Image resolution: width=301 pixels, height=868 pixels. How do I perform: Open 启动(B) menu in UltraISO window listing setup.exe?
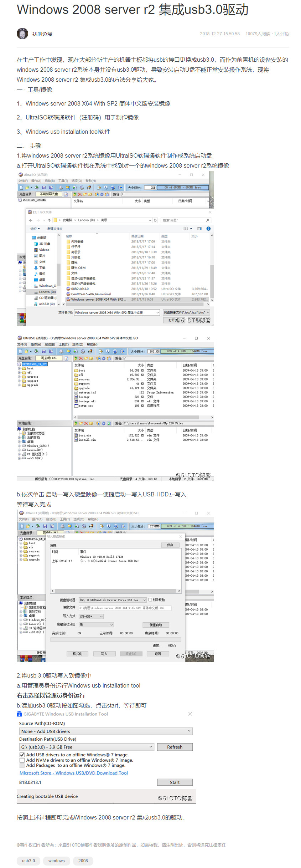point(50,344)
